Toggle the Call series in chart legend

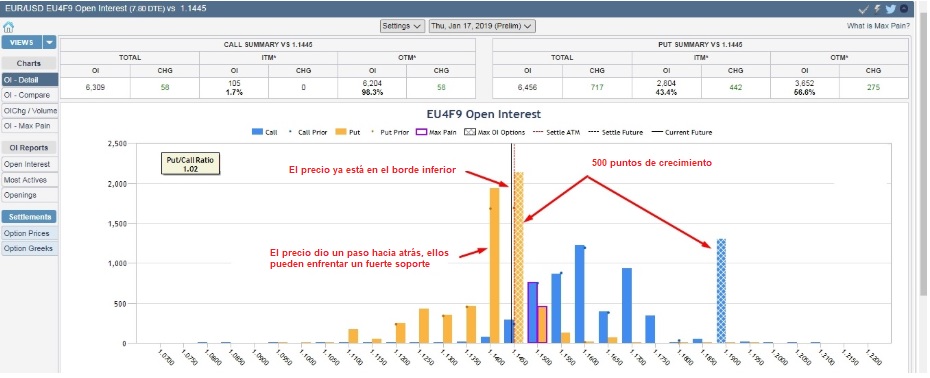[265, 132]
